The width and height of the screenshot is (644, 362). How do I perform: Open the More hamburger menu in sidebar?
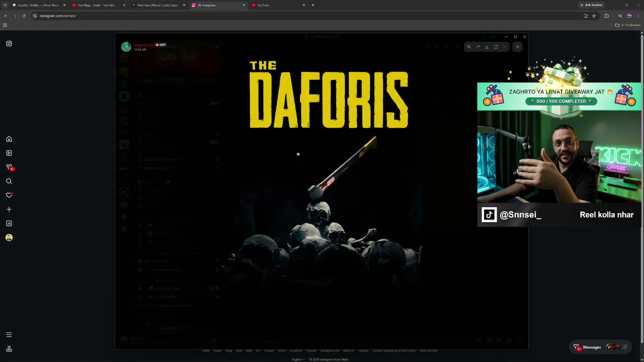(x=9, y=335)
